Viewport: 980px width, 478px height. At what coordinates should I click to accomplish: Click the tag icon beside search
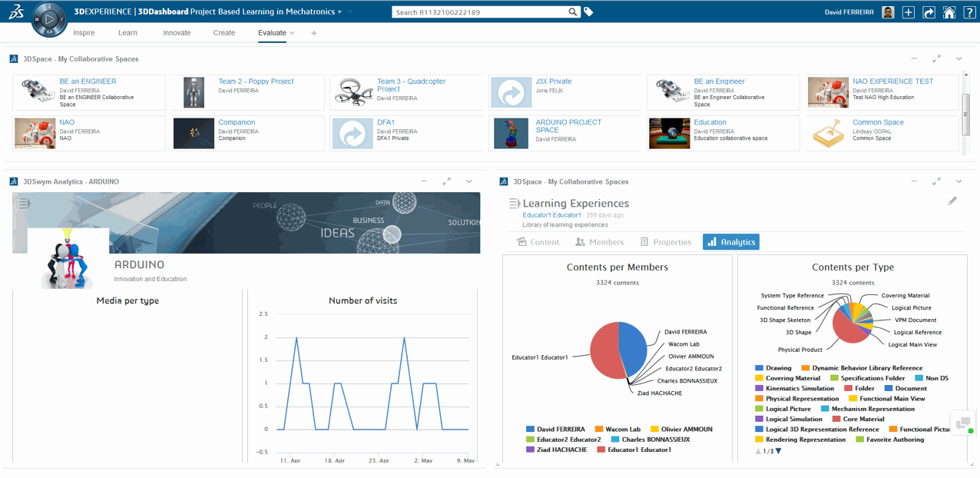tap(588, 12)
